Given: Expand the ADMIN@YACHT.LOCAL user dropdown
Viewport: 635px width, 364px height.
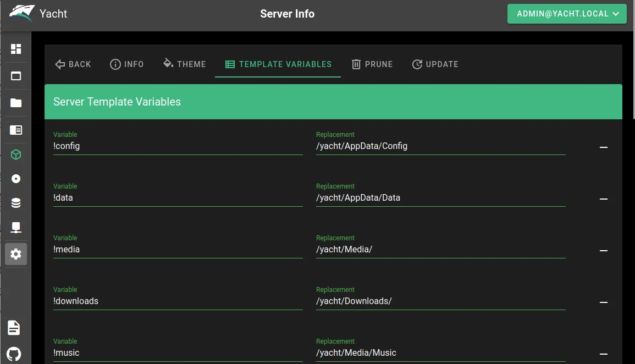Looking at the screenshot, I should click(567, 14).
